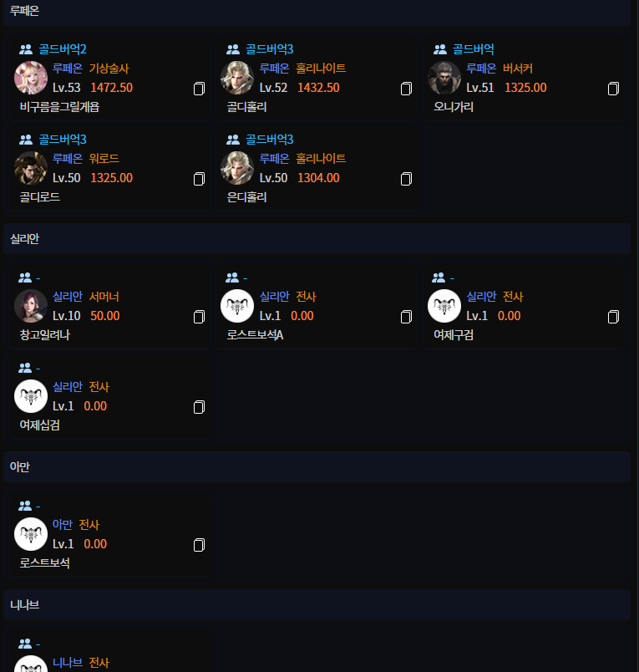Copy name icon for 로스트보석 on 아만
Screen dimensions: 639x672
pos(199,545)
